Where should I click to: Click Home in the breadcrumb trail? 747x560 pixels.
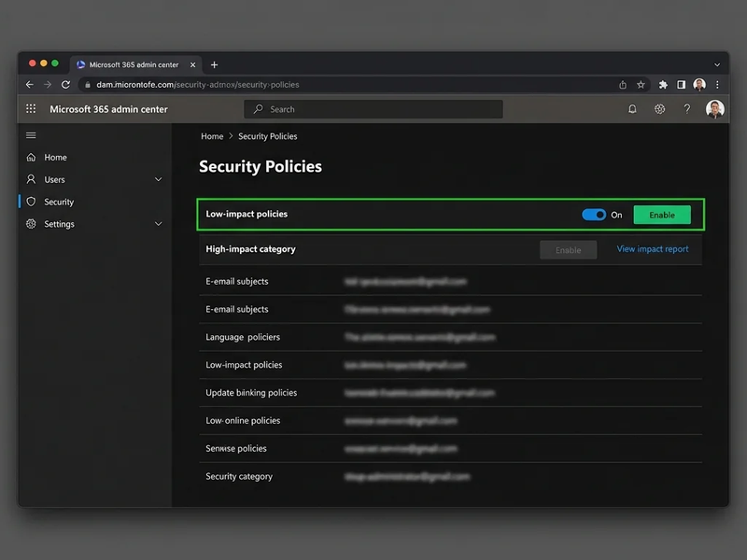210,136
